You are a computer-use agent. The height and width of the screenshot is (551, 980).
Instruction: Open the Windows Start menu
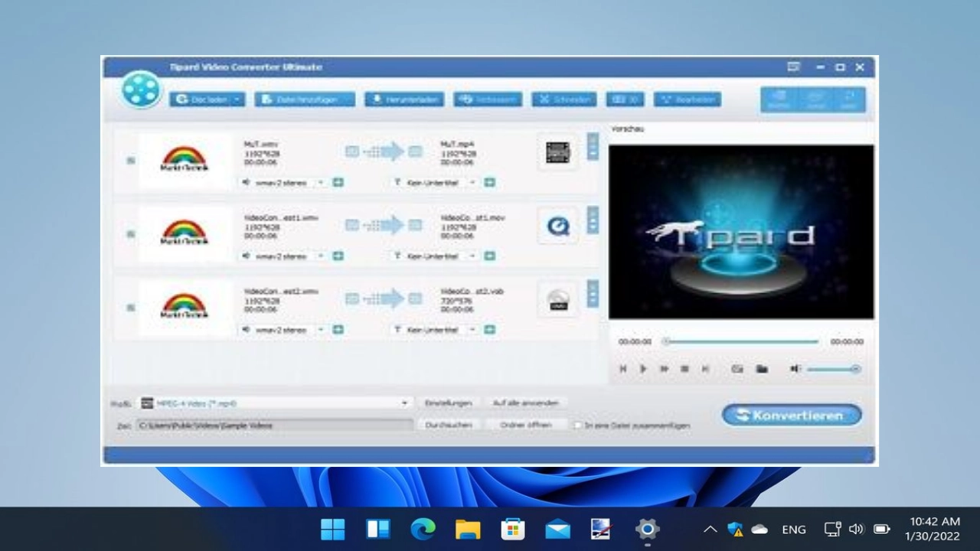point(333,529)
